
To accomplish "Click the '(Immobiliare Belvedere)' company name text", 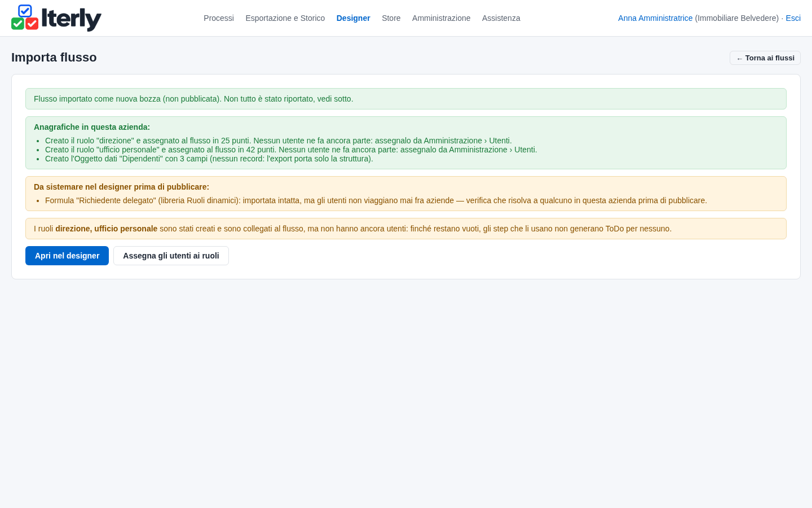I will (737, 18).
